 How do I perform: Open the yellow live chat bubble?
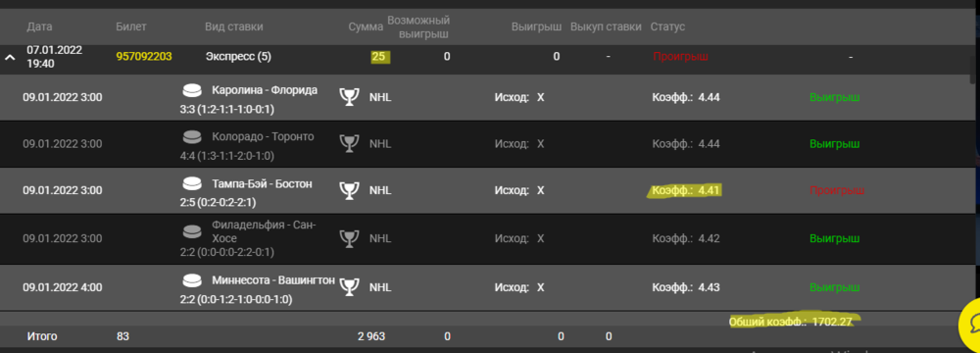(969, 325)
